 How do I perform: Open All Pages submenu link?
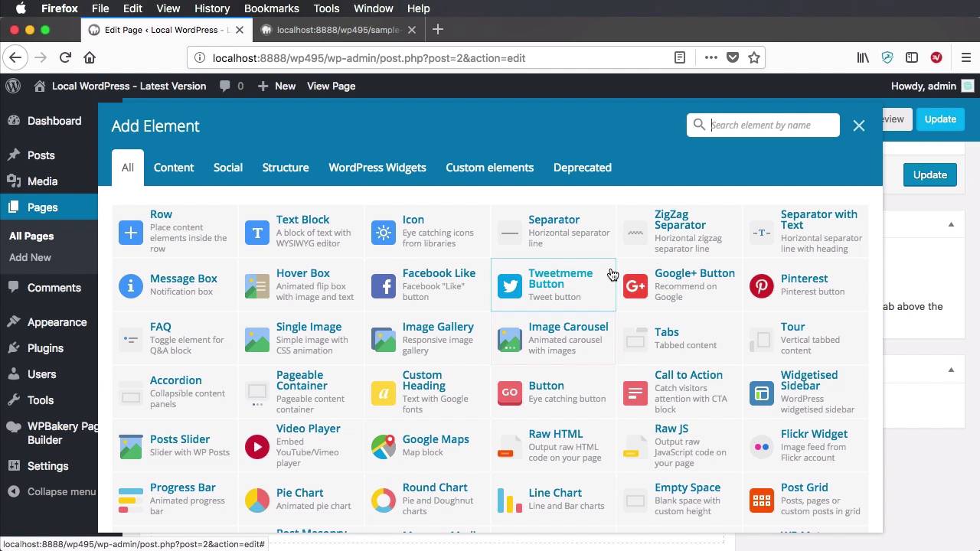[x=31, y=236]
